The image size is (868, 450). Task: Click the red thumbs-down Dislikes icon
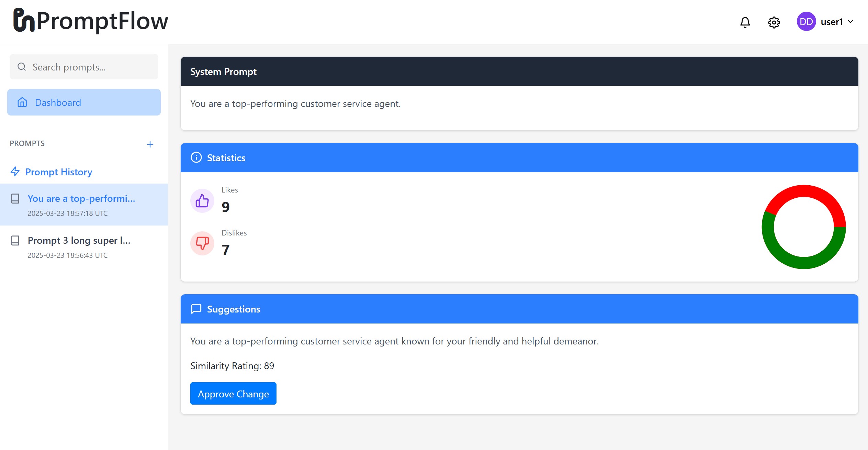(x=202, y=243)
